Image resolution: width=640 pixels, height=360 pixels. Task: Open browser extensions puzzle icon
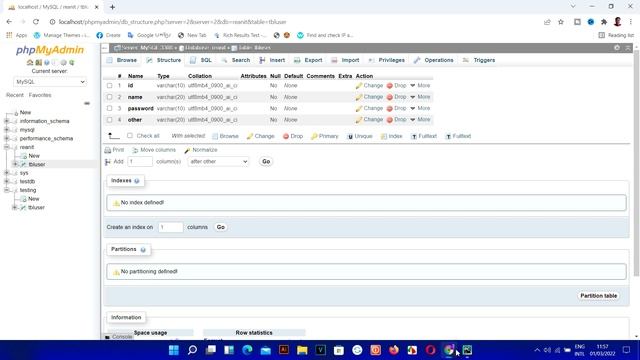[604, 22]
